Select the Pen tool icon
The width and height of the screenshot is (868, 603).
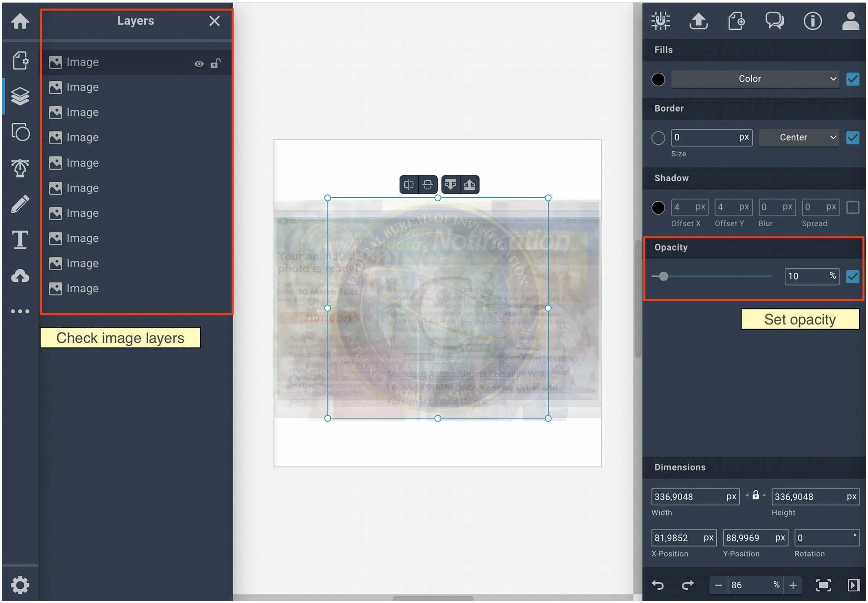pos(20,168)
